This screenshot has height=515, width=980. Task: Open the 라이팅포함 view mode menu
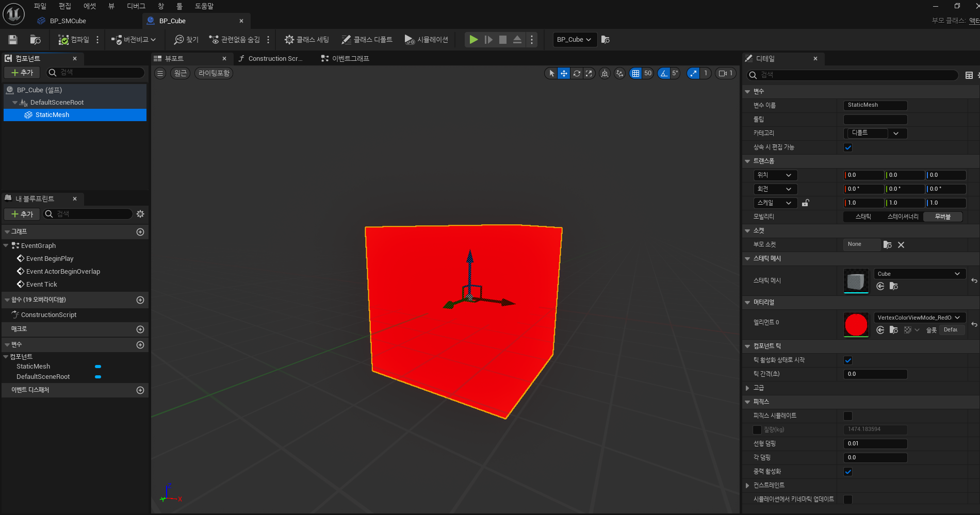tap(214, 73)
